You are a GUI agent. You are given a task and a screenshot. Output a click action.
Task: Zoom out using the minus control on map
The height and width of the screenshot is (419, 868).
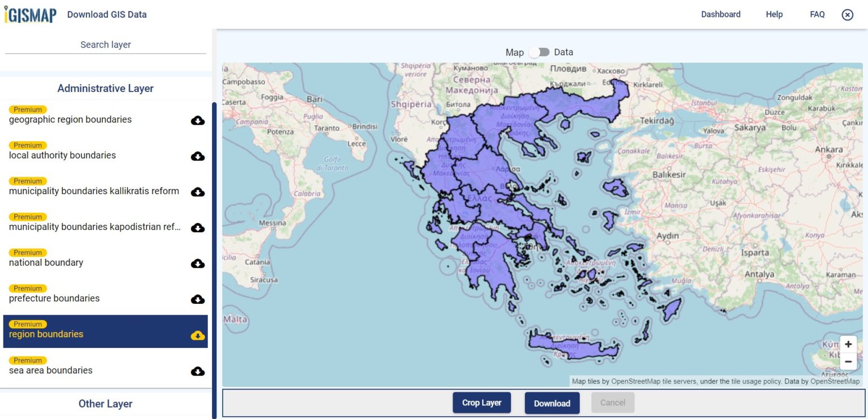848,361
